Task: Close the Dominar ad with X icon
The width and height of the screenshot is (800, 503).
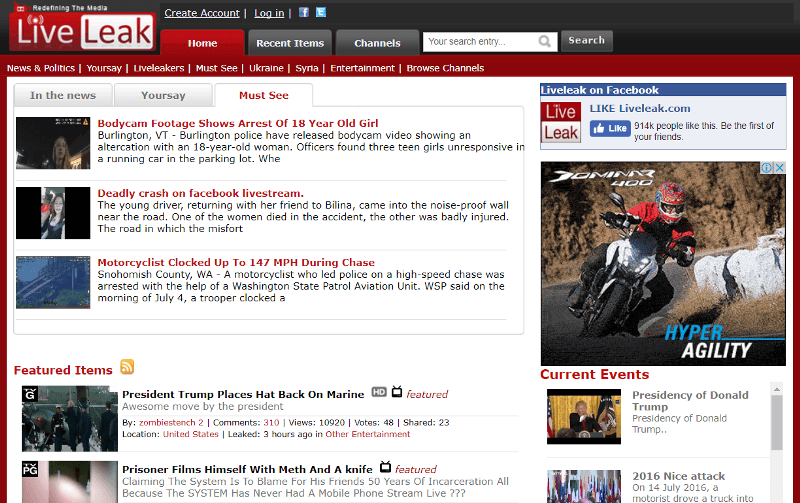Action: click(x=780, y=169)
